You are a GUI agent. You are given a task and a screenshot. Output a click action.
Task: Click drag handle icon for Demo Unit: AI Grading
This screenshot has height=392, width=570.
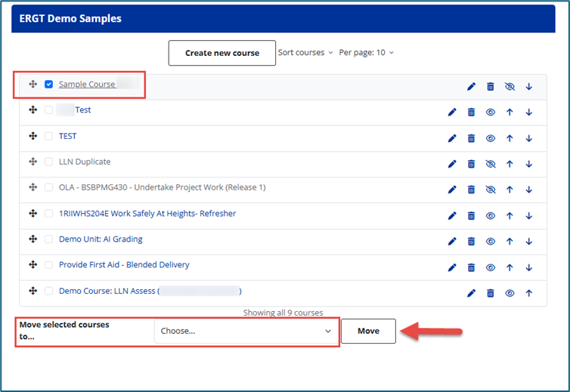click(x=33, y=239)
